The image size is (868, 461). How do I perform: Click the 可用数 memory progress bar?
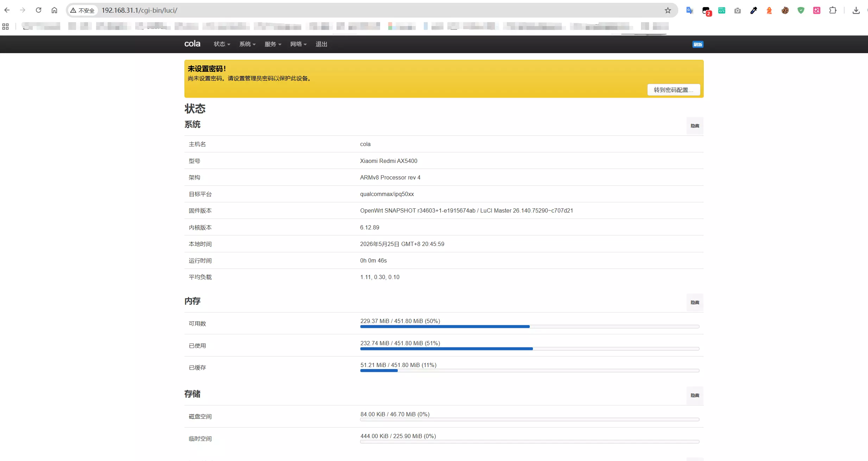click(530, 327)
